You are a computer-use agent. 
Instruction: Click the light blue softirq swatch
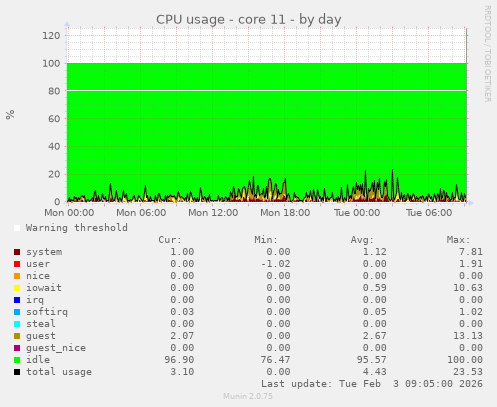pyautogui.click(x=17, y=312)
